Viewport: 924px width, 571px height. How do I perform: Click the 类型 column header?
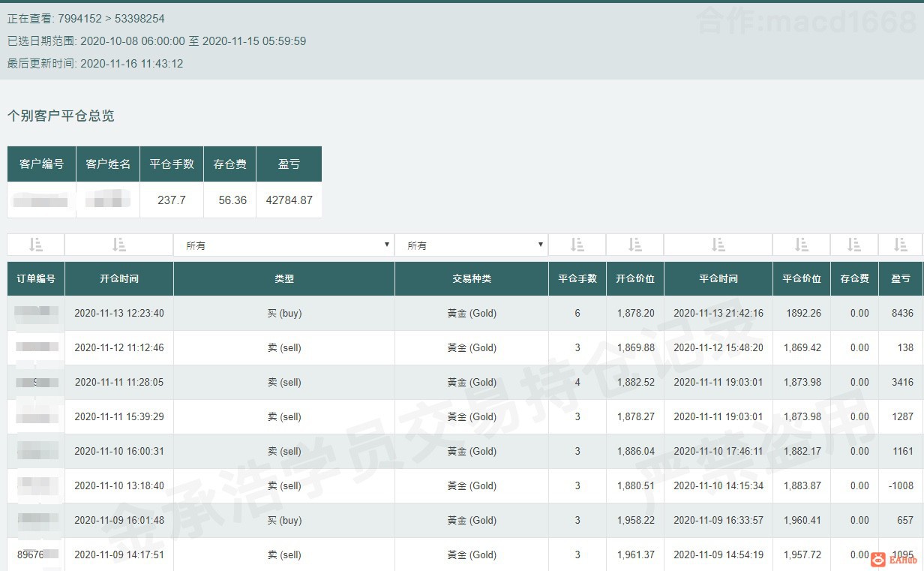[284, 278]
